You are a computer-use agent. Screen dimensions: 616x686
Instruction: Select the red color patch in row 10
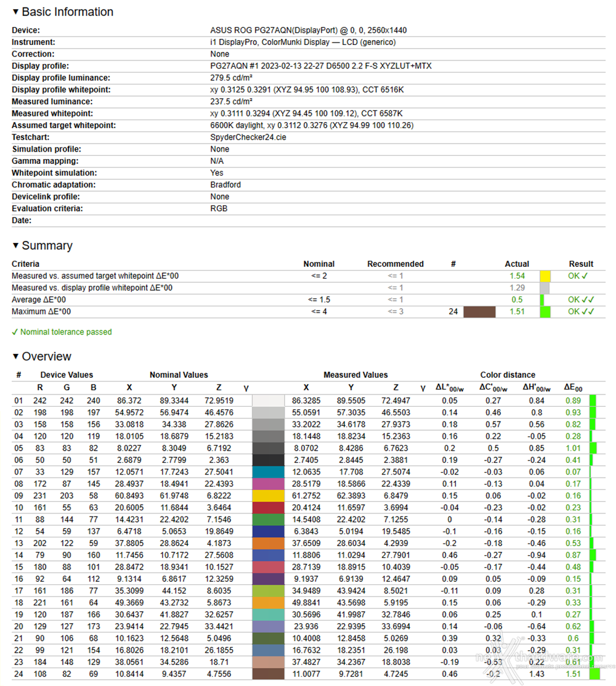click(x=268, y=507)
